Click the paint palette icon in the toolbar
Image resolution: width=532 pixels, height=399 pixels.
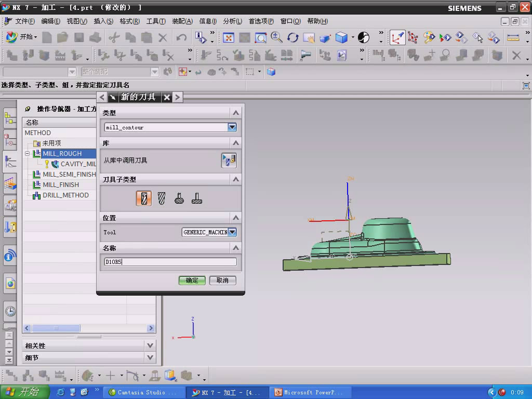pos(429,37)
